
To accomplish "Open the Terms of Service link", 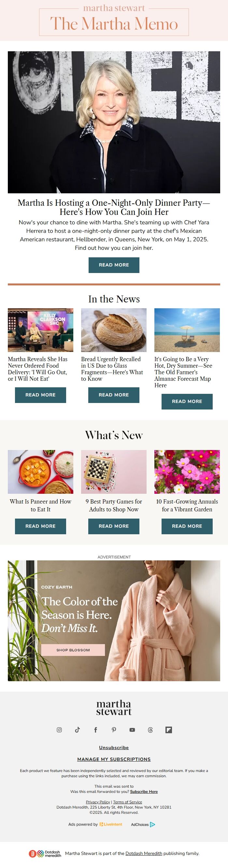I will (127, 802).
